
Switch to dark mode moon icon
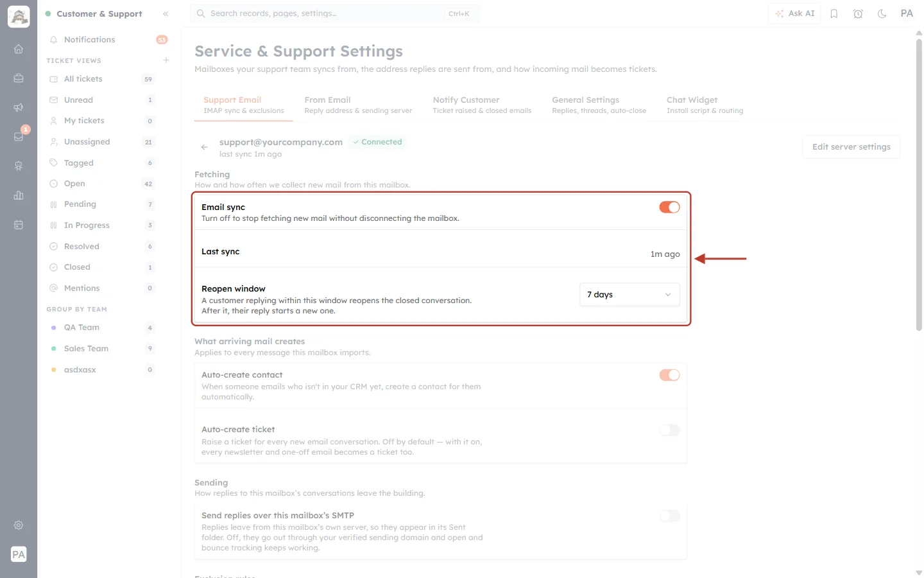pyautogui.click(x=882, y=13)
